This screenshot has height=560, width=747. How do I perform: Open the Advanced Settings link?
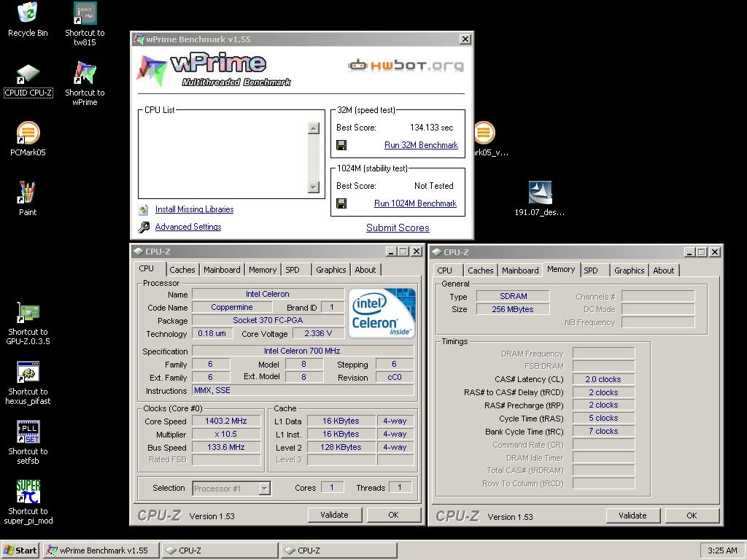click(x=188, y=227)
